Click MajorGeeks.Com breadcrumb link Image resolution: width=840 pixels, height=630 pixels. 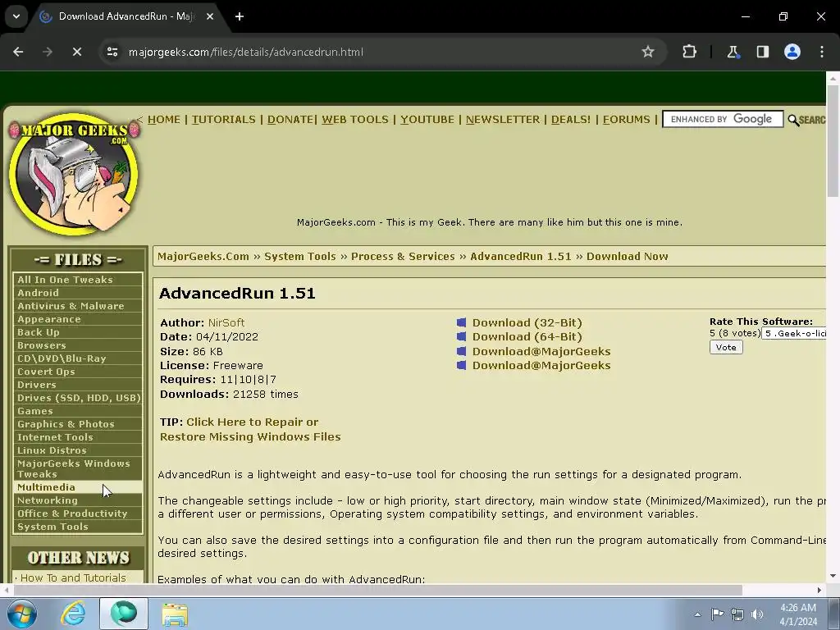[203, 256]
